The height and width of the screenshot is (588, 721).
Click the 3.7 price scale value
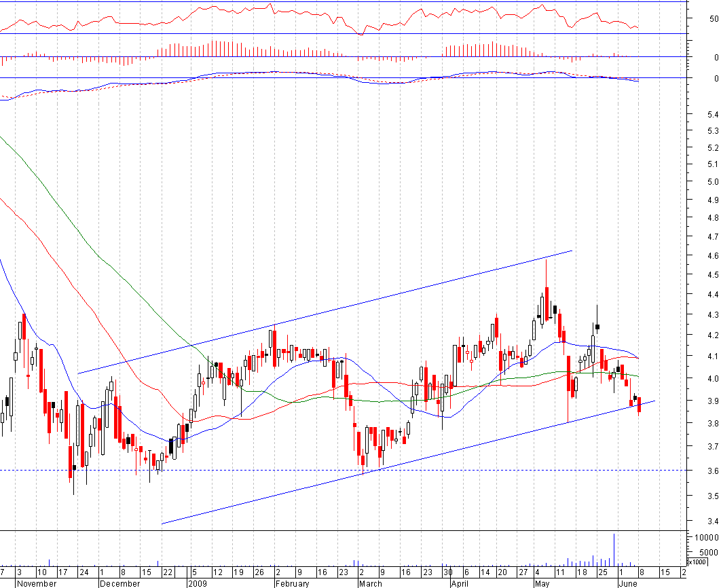713,446
